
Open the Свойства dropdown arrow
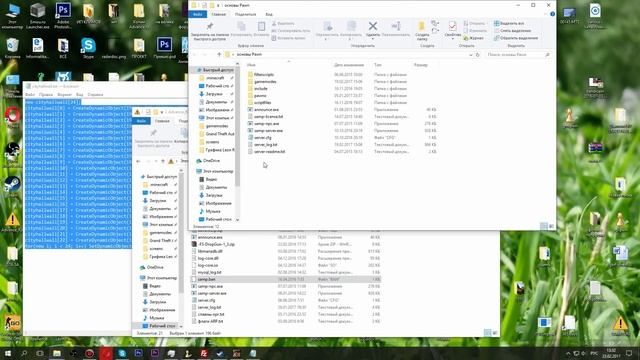coord(452,39)
